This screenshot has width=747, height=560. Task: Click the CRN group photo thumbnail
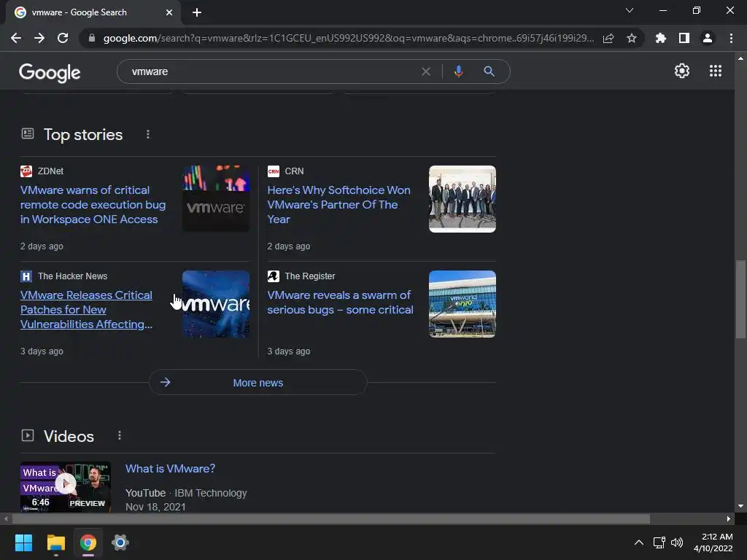(x=462, y=198)
